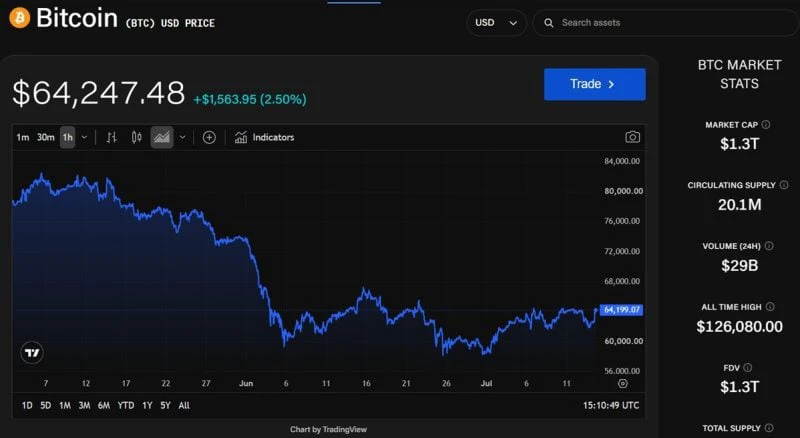Click the Market Cap info icon
This screenshot has height=438, width=800.
[766, 125]
